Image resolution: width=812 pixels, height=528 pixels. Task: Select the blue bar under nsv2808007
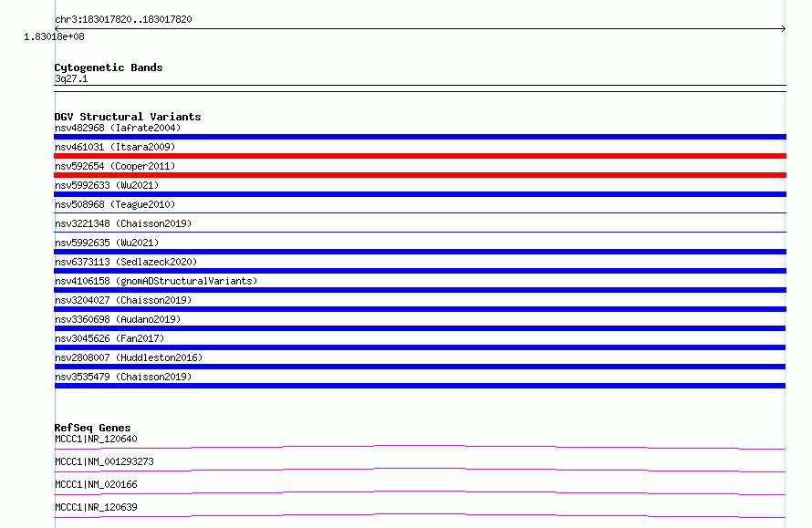point(420,367)
